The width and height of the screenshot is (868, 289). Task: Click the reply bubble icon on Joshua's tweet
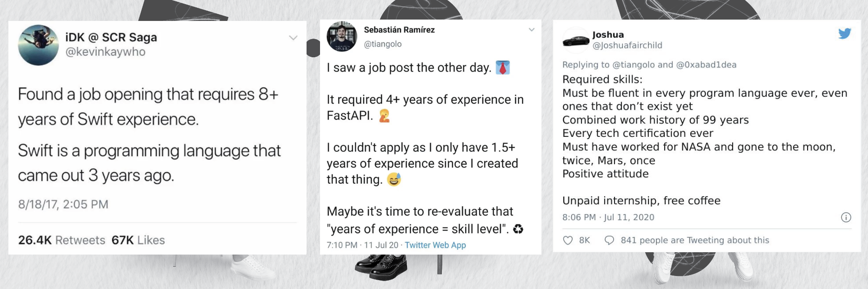click(x=609, y=241)
